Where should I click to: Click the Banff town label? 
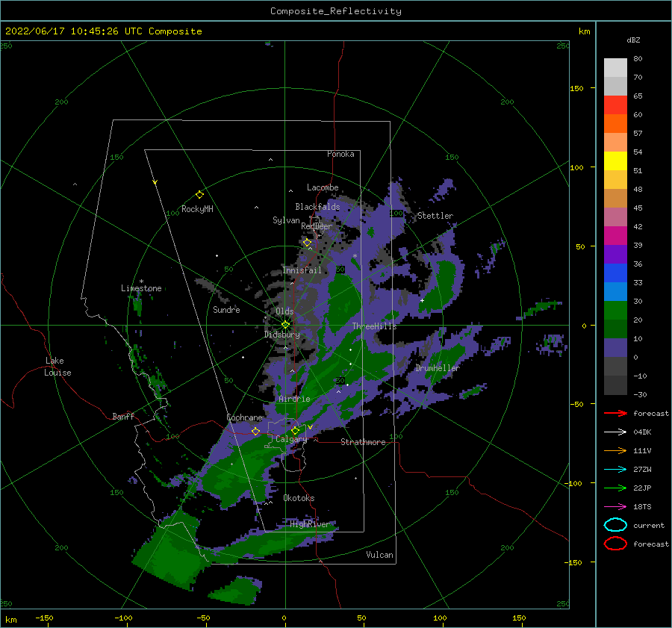click(123, 416)
